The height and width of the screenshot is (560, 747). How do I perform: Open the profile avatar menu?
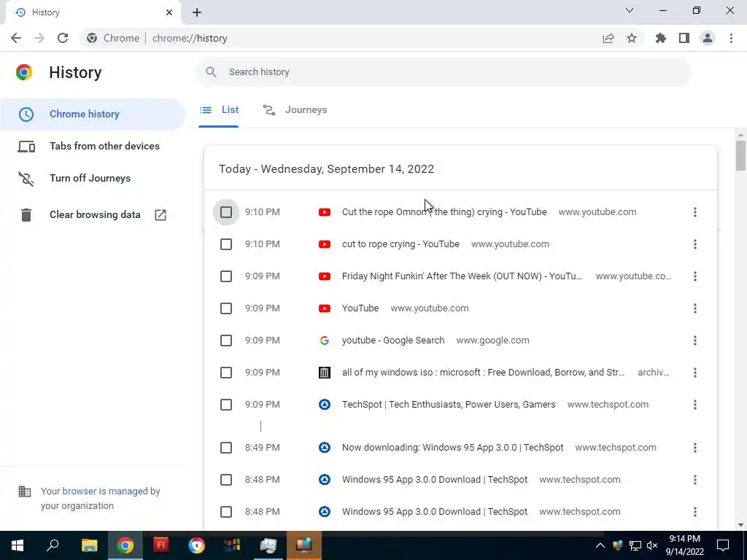pyautogui.click(x=708, y=38)
